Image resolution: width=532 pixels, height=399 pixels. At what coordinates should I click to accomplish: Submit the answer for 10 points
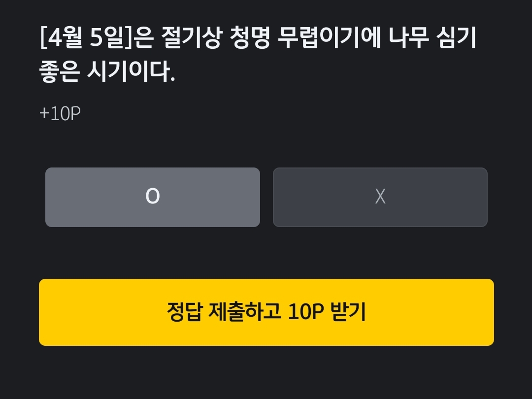[x=266, y=312]
